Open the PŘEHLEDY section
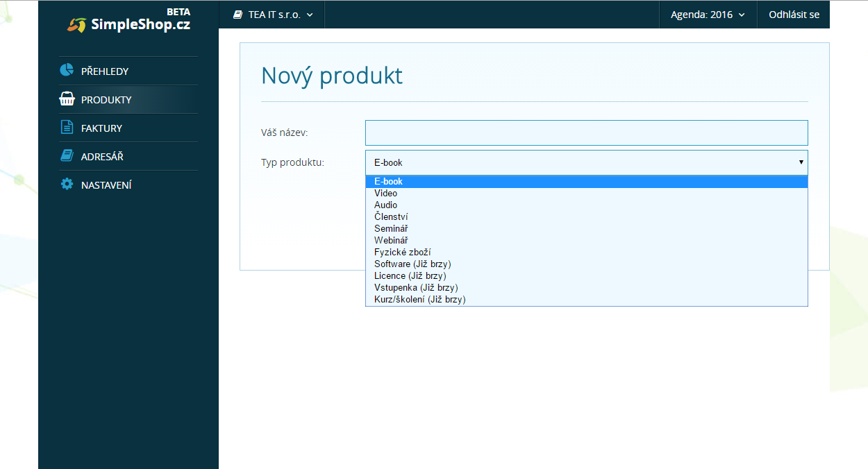868x469 pixels. tap(128, 71)
